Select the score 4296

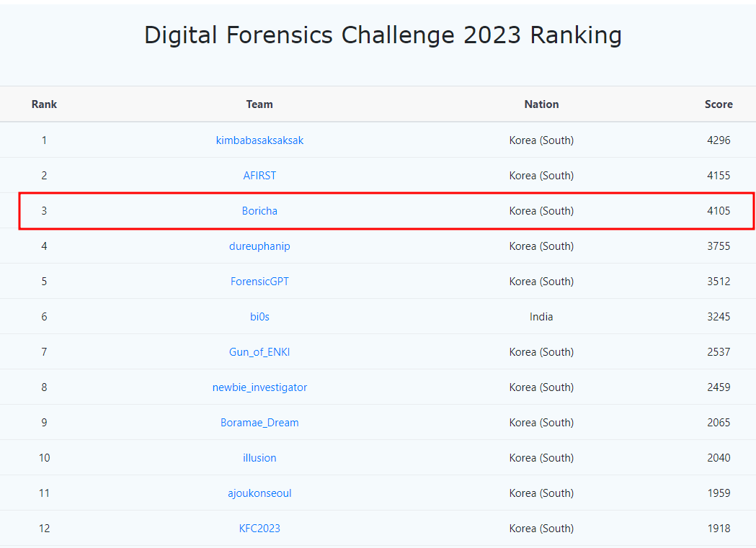click(719, 140)
